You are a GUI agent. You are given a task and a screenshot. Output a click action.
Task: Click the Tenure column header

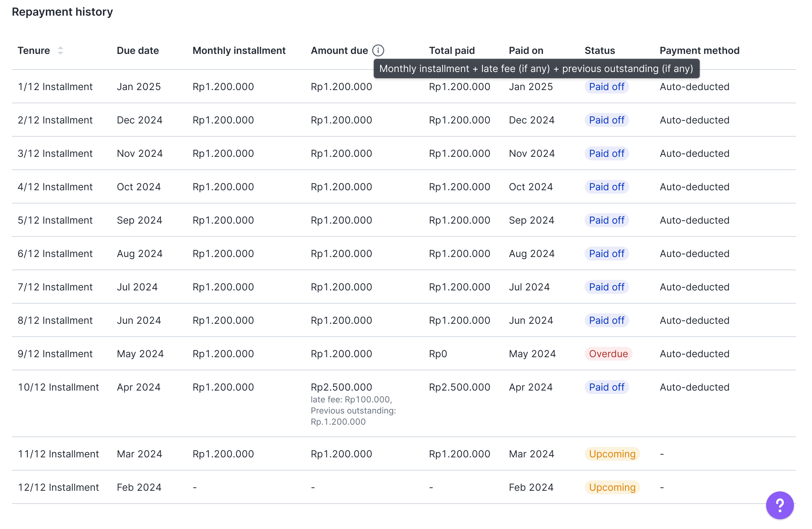point(34,50)
